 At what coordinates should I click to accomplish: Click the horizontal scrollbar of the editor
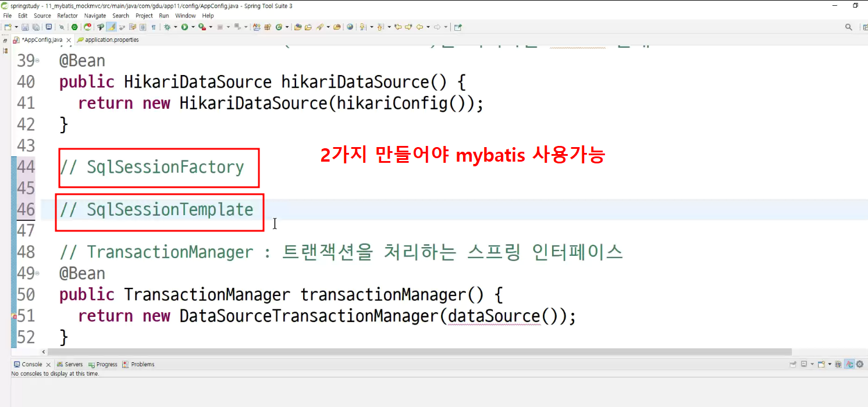point(419,352)
